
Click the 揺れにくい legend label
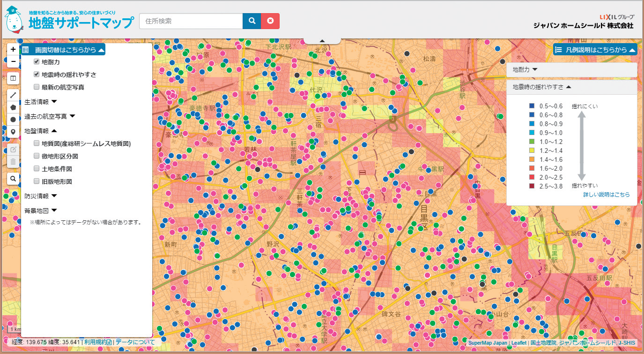585,106
